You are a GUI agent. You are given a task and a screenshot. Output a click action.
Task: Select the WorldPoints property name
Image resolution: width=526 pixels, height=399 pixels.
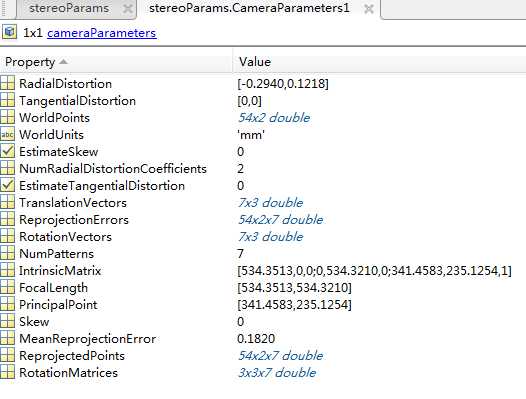(x=54, y=118)
